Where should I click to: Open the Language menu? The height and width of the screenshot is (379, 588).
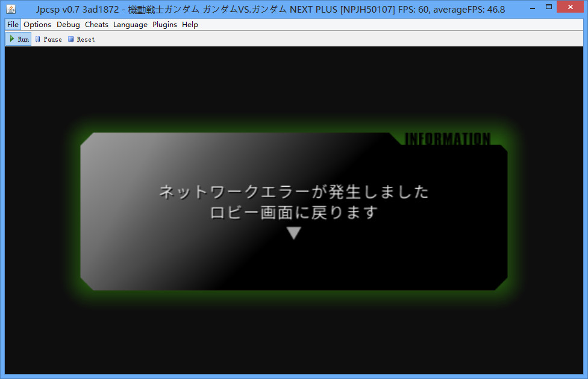coord(130,25)
